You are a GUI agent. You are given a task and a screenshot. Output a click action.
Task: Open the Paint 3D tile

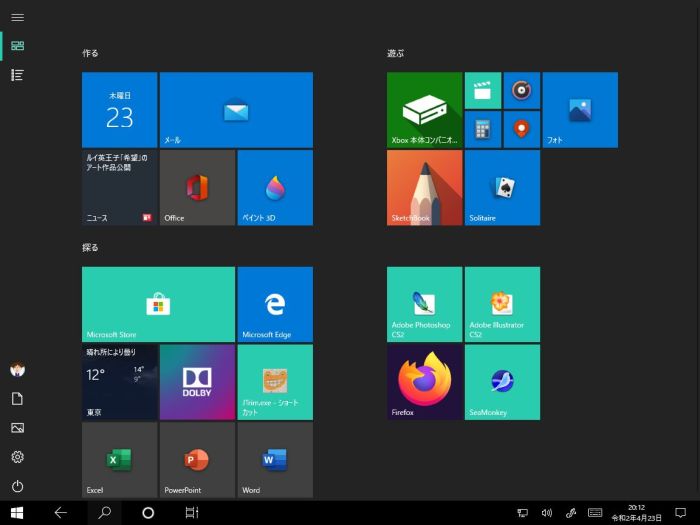tap(275, 187)
